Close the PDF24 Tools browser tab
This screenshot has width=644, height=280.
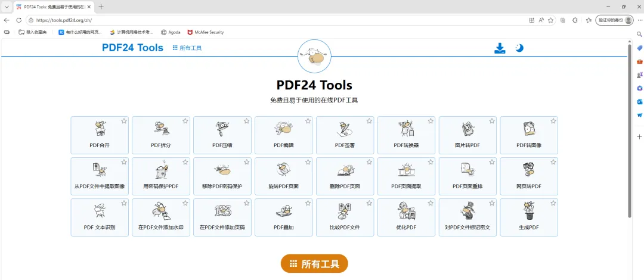[x=89, y=7]
